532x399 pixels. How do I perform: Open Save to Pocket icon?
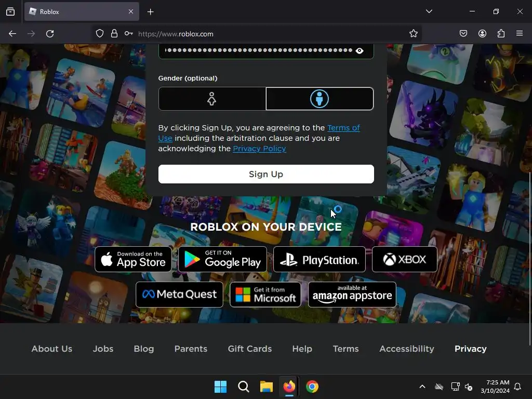click(463, 34)
